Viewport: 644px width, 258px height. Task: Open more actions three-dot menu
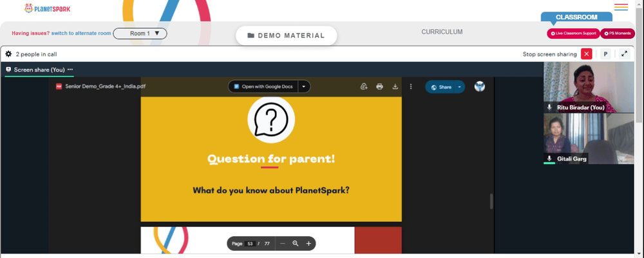pos(411,86)
